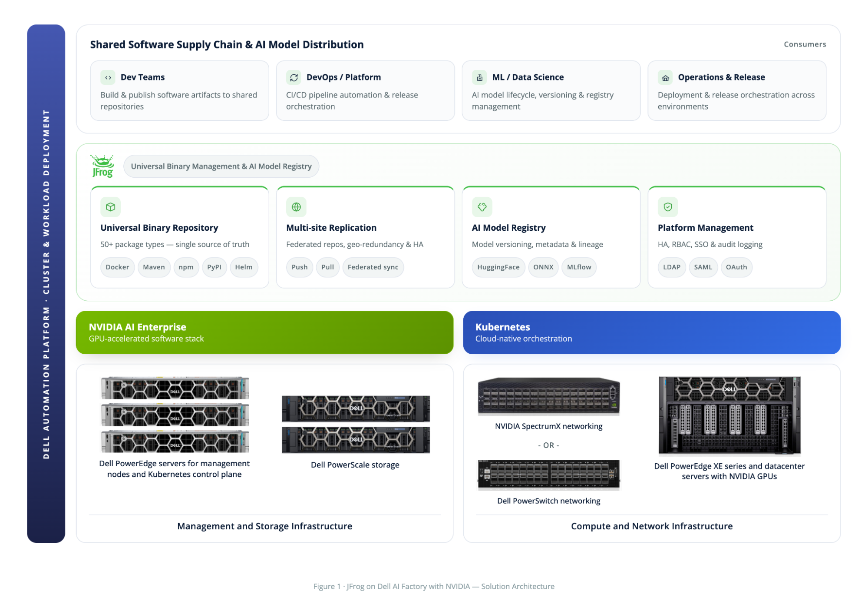Click 'Cloud-native orchestration' subtitle
The height and width of the screenshot is (611, 868).
point(524,339)
